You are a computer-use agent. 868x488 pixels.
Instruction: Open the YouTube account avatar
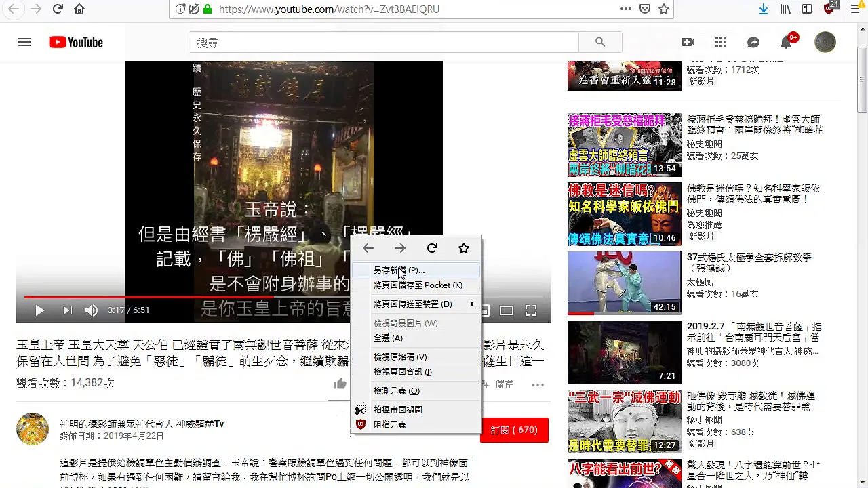825,42
